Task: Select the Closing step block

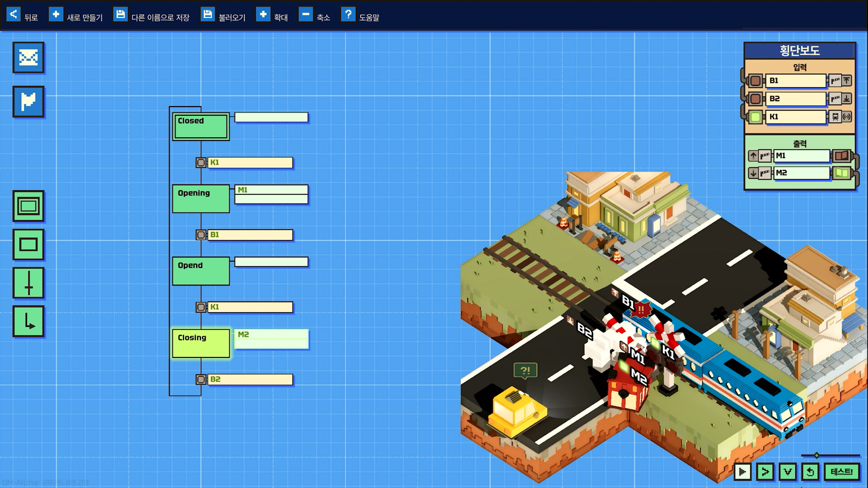Action: (201, 343)
